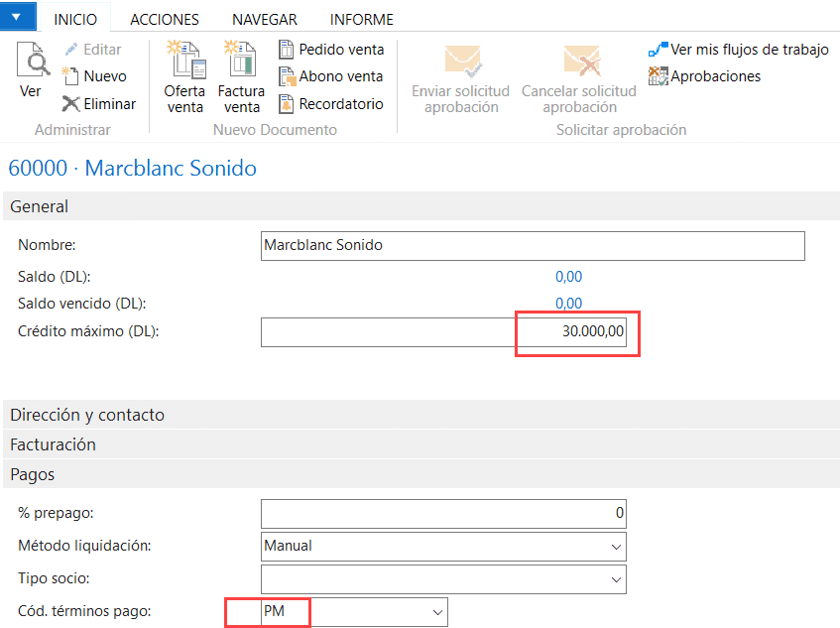Create a Recordatorio document
The height and width of the screenshot is (628, 840).
tap(336, 103)
